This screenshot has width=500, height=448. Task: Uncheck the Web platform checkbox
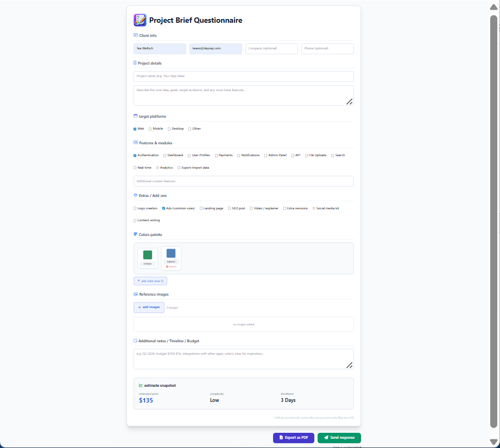coord(135,129)
